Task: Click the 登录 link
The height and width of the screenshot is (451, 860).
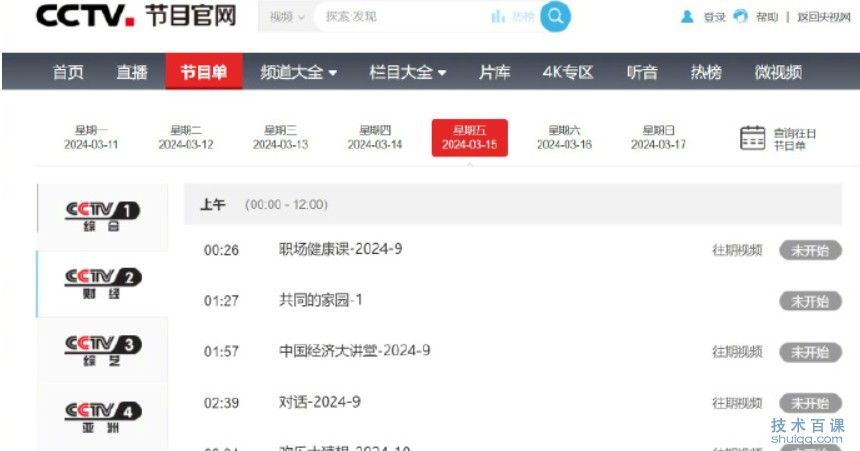Action: coord(715,17)
